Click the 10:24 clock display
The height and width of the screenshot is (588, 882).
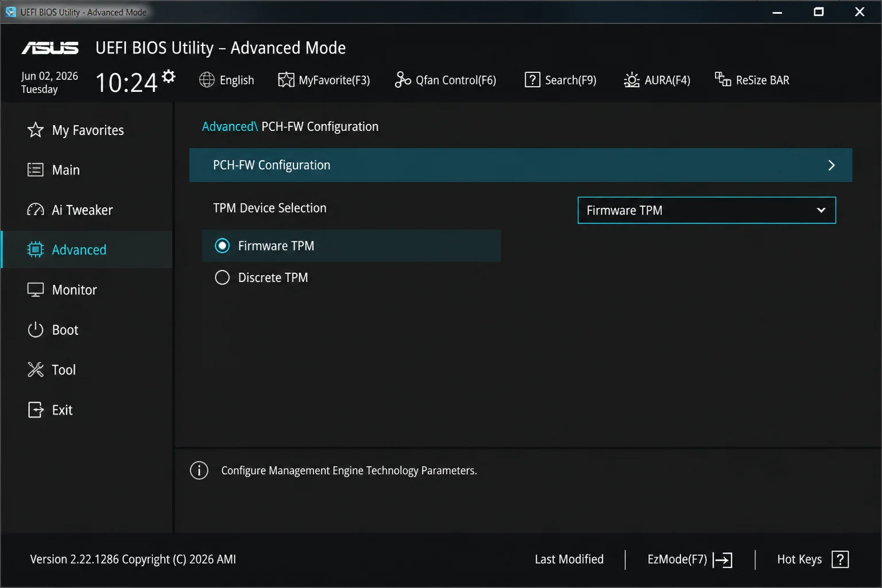[126, 83]
